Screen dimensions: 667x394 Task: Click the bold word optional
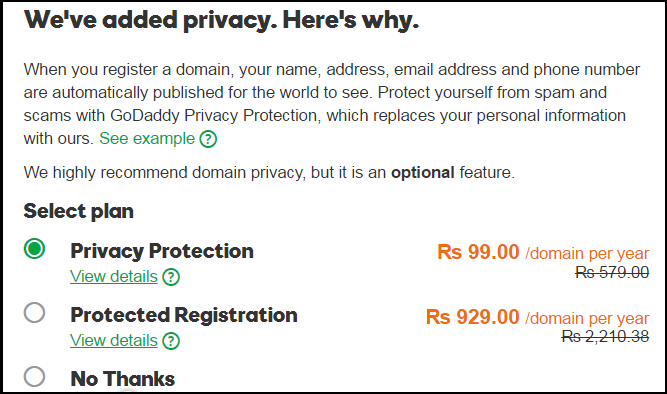423,173
